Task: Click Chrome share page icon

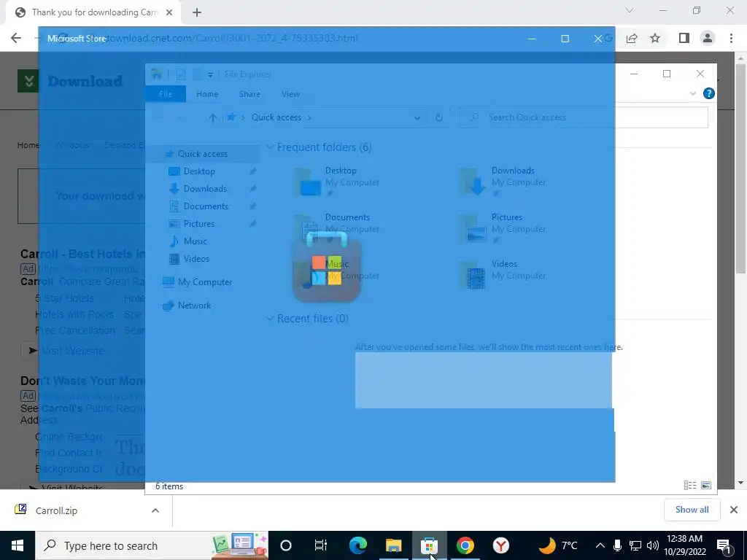Action: click(632, 38)
